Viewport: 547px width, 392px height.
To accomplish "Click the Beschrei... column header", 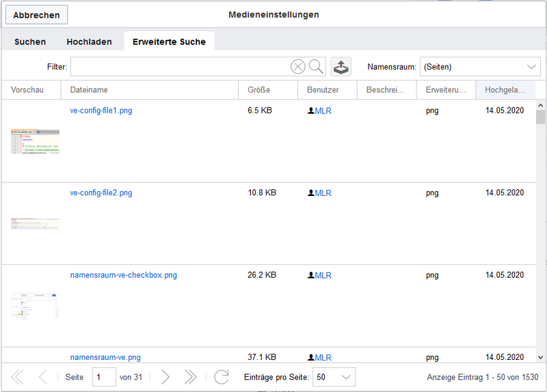I will pos(386,90).
